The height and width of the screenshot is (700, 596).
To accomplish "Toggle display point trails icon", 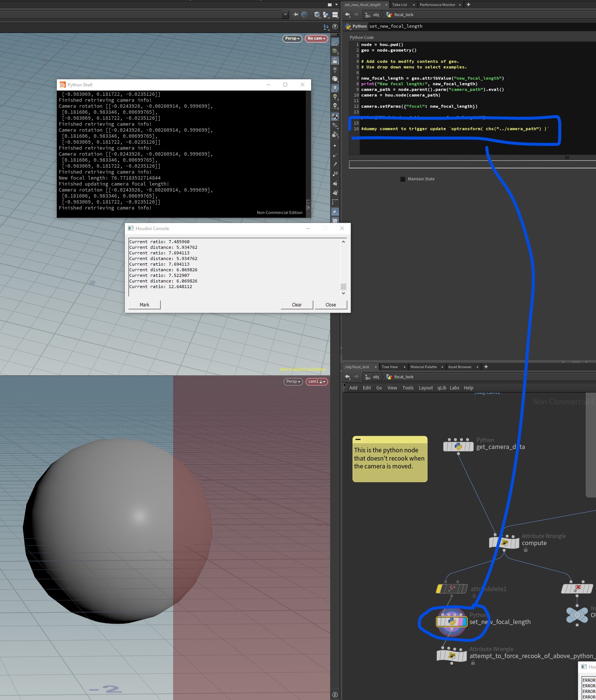I will pos(335,164).
